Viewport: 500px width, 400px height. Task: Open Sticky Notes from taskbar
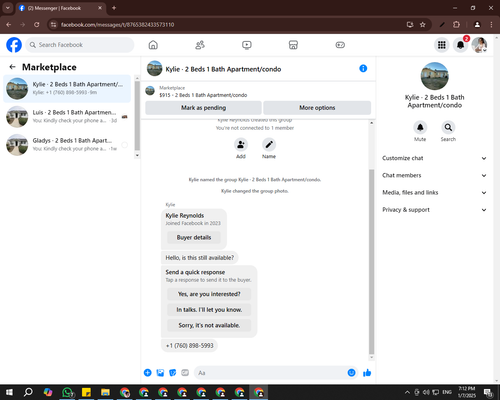point(86,392)
